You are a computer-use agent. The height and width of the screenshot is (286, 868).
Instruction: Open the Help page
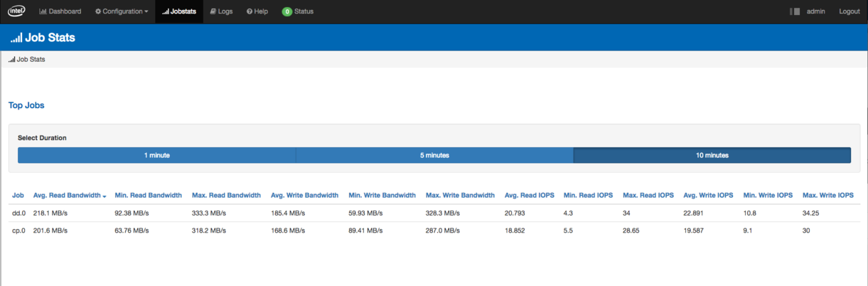click(257, 11)
